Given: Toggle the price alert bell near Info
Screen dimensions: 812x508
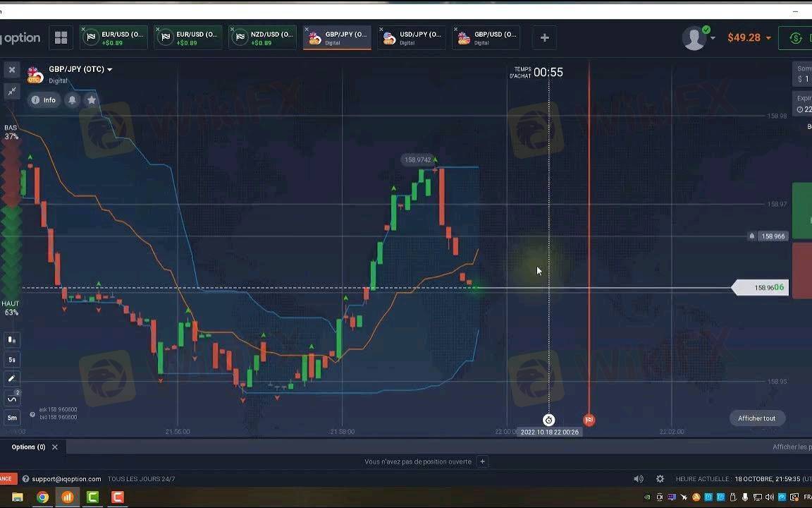Looking at the screenshot, I should pos(73,100).
